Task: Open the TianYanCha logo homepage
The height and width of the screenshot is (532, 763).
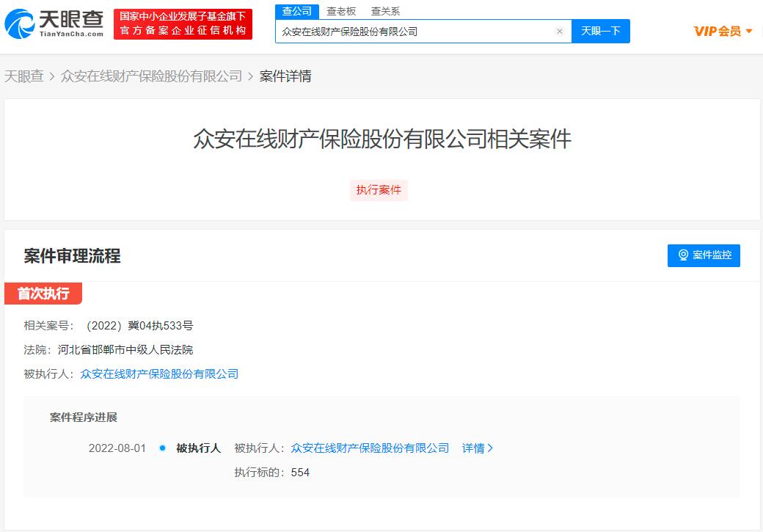Action: 54,23
